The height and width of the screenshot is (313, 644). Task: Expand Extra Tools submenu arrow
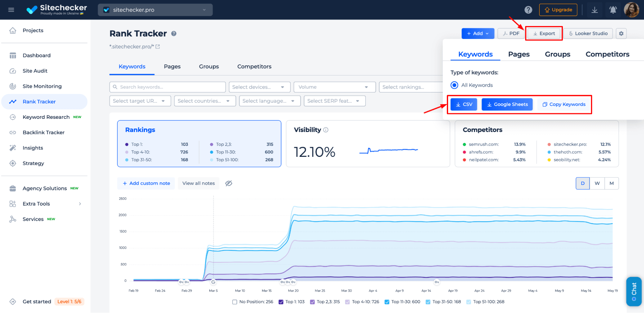pos(80,204)
